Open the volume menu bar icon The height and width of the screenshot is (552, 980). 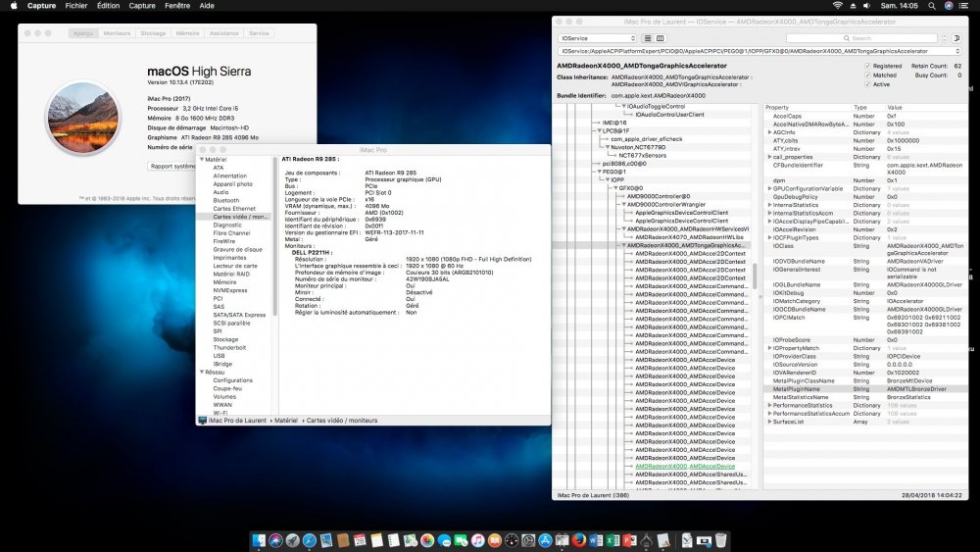[867, 6]
